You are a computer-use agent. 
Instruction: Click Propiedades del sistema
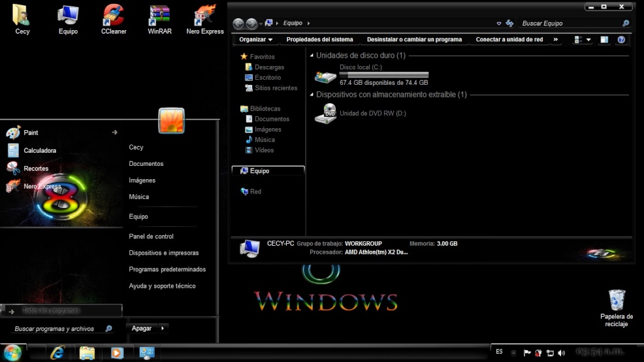pos(319,40)
